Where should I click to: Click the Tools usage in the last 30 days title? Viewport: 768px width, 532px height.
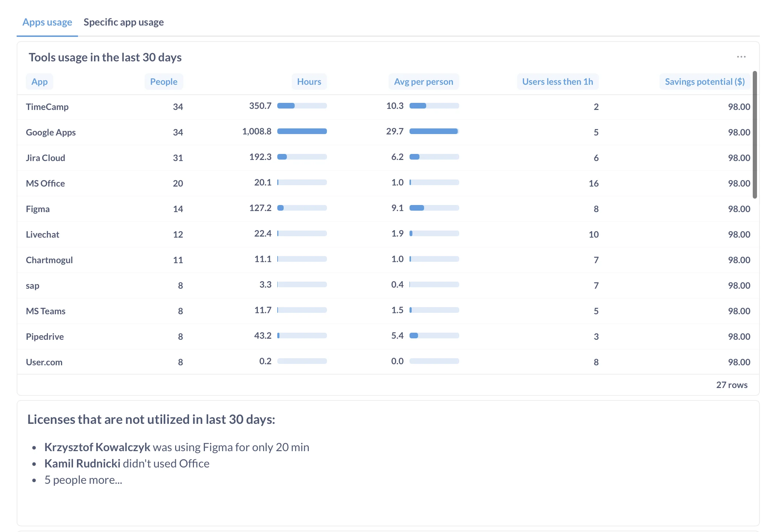[x=105, y=57]
